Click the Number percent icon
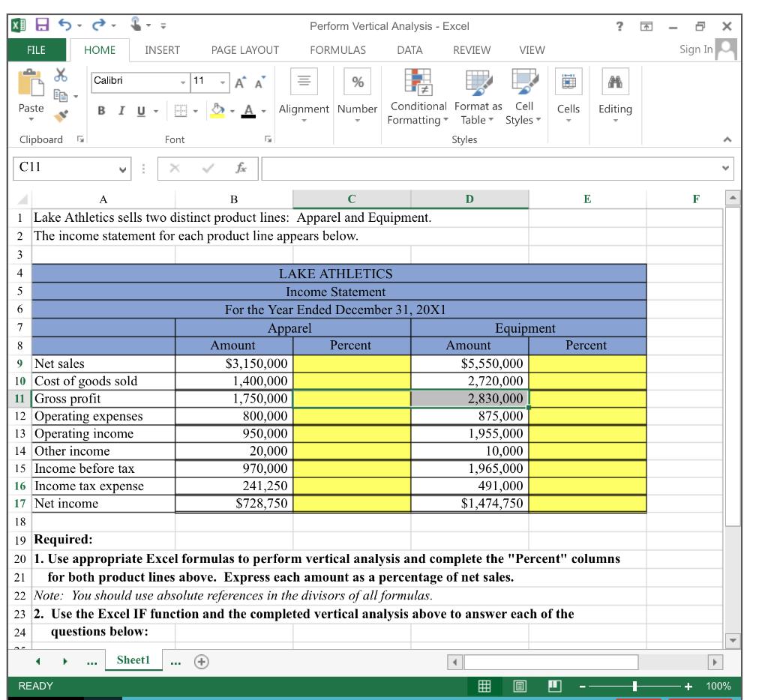 357,82
